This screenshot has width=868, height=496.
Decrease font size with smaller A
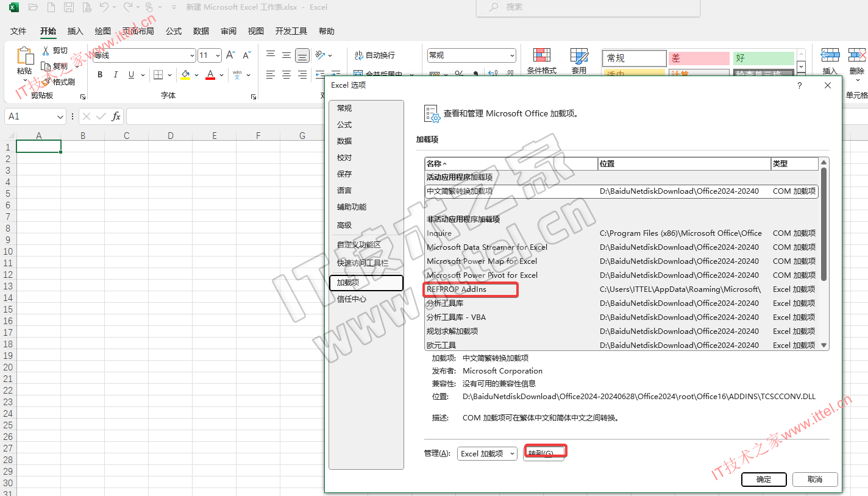tap(246, 55)
